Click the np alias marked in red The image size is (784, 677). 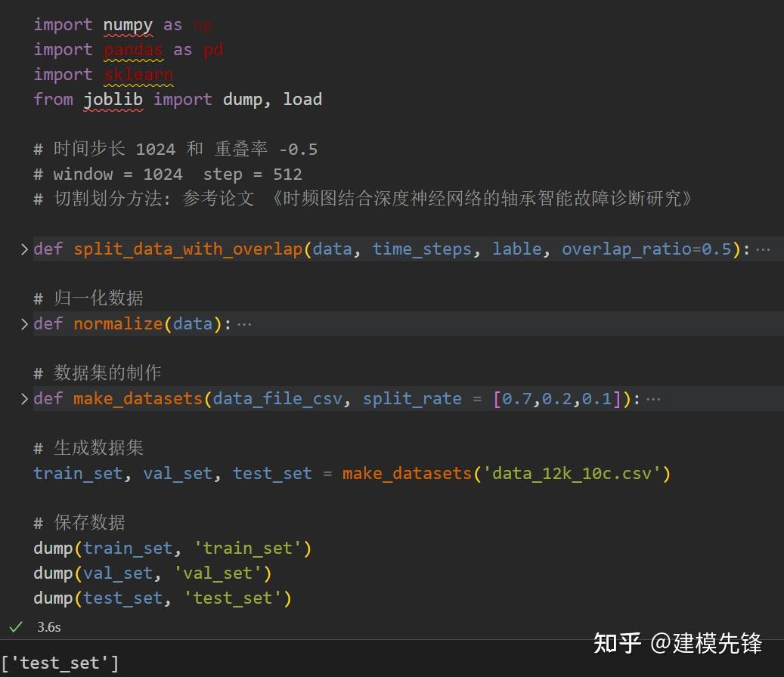pos(203,24)
